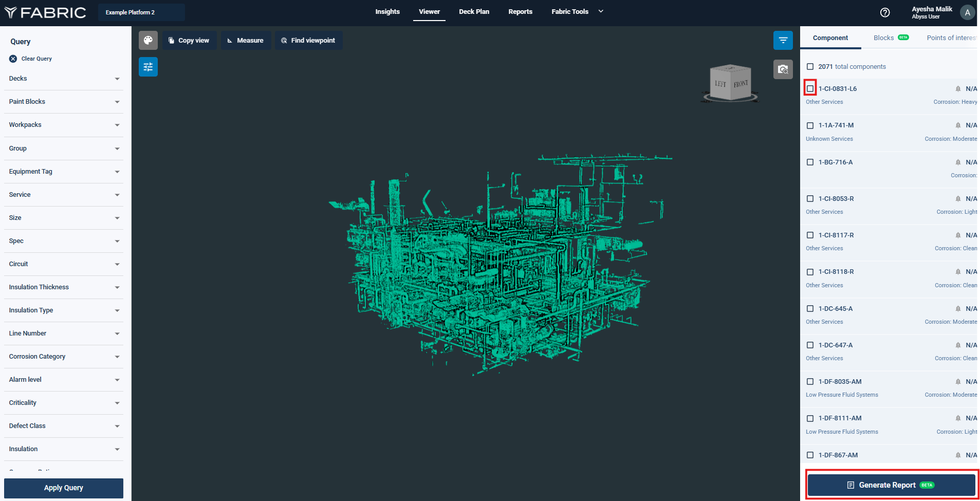Click alarm bell icon for 1-CI-0831-L6

tap(958, 89)
